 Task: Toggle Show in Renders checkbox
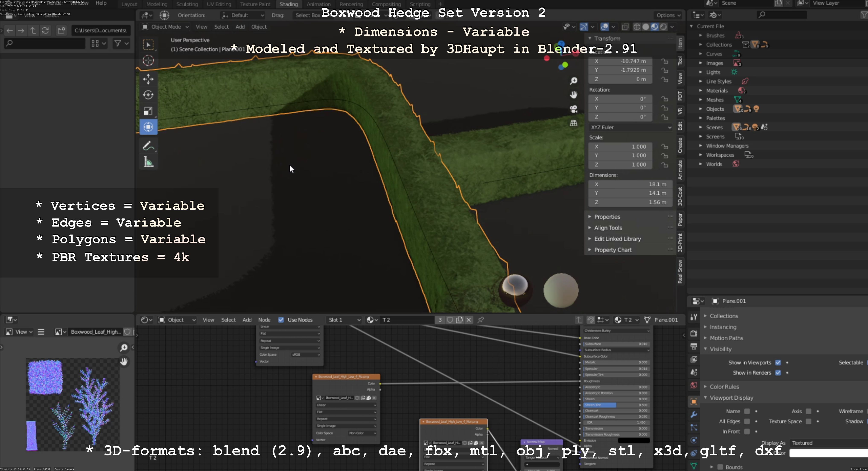pos(778,373)
